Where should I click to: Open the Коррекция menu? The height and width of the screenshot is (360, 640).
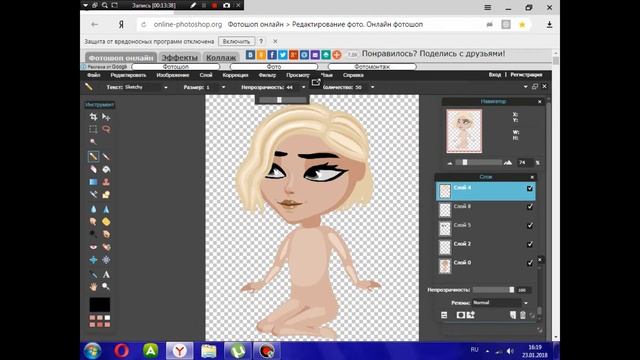pyautogui.click(x=236, y=75)
